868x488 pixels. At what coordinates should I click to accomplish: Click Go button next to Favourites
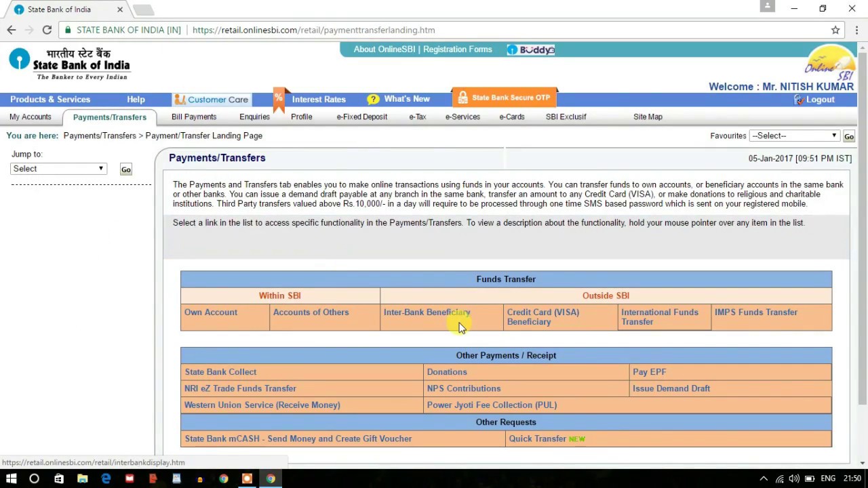tap(848, 136)
